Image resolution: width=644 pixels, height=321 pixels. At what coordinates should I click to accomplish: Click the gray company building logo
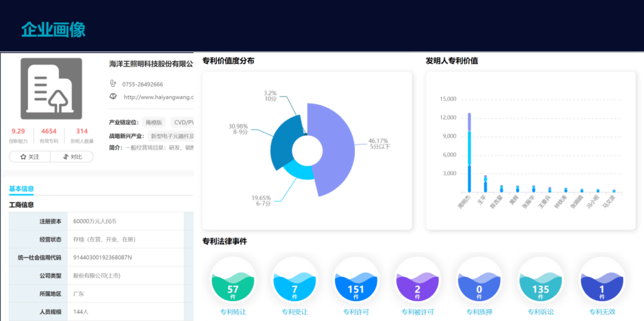[x=51, y=89]
